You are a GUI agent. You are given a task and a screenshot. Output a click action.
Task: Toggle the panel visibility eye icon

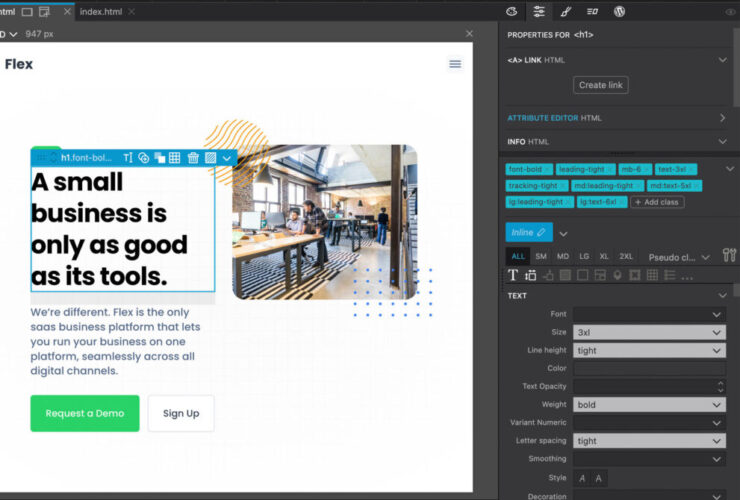pos(730,12)
